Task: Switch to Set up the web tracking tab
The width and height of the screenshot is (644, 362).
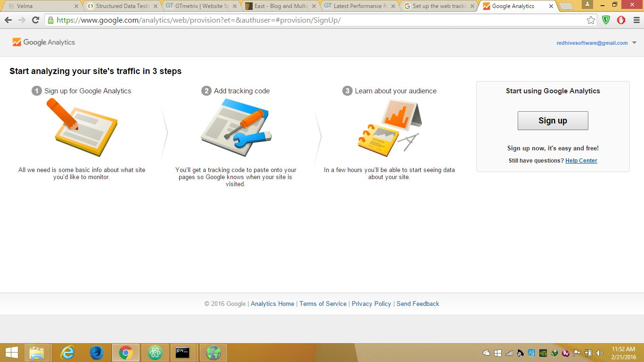Action: 438,6
